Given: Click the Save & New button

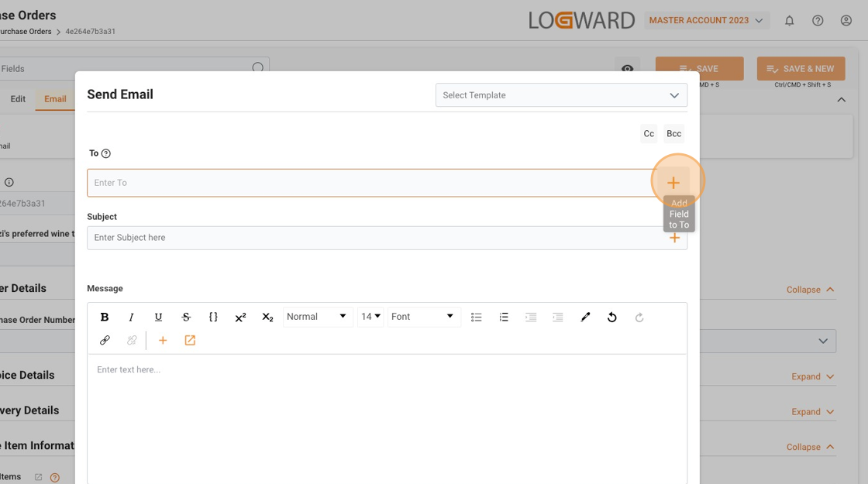Looking at the screenshot, I should tap(801, 69).
